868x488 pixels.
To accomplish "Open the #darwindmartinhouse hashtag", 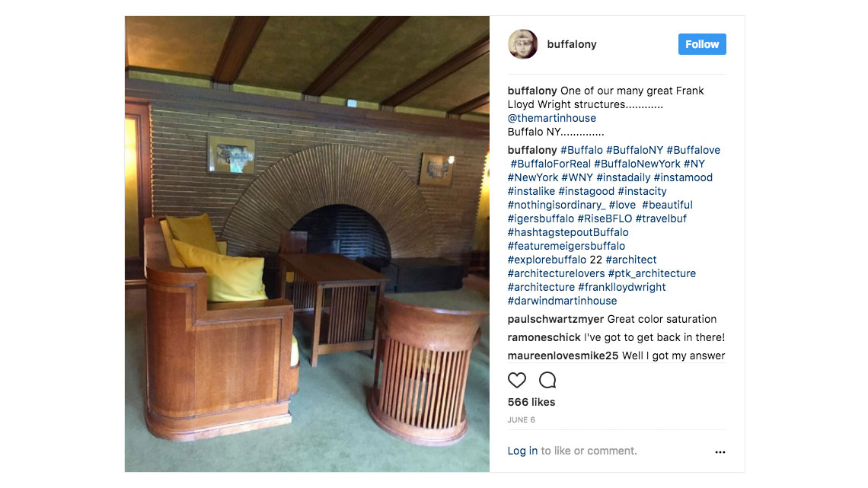I will [562, 301].
